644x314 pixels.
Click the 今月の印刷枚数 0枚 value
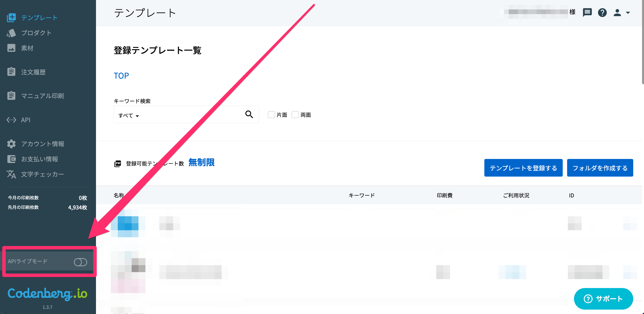pyautogui.click(x=83, y=198)
